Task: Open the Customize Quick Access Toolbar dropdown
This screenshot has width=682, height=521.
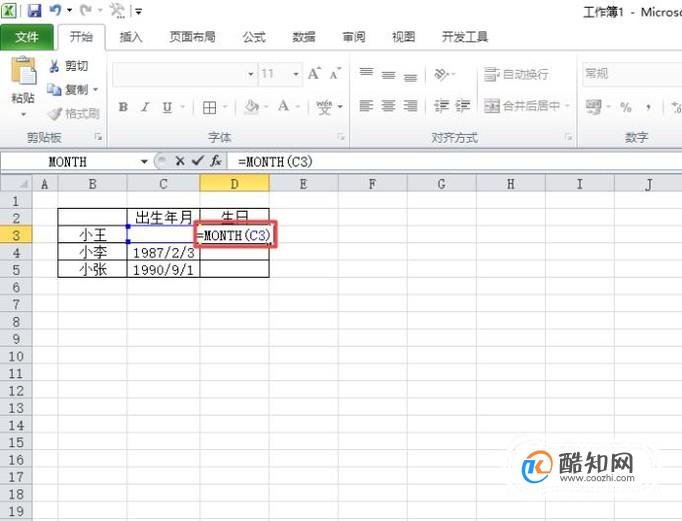Action: [138, 11]
